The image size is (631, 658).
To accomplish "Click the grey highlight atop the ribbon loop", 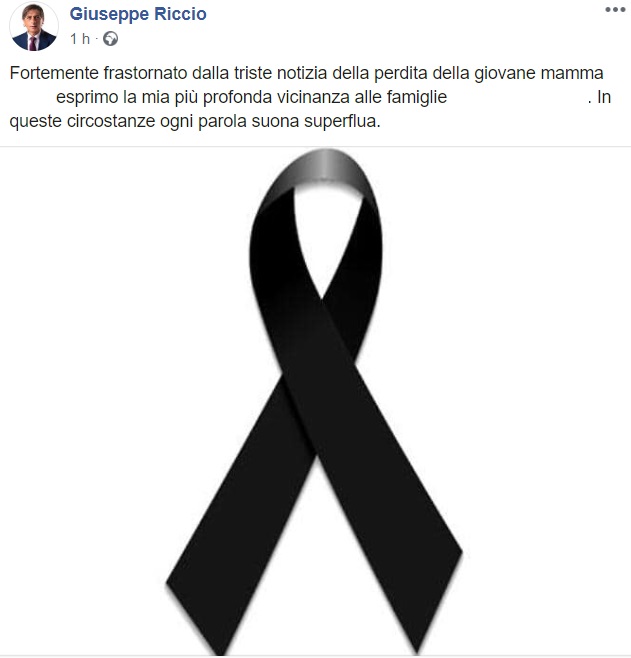I will pyautogui.click(x=325, y=168).
